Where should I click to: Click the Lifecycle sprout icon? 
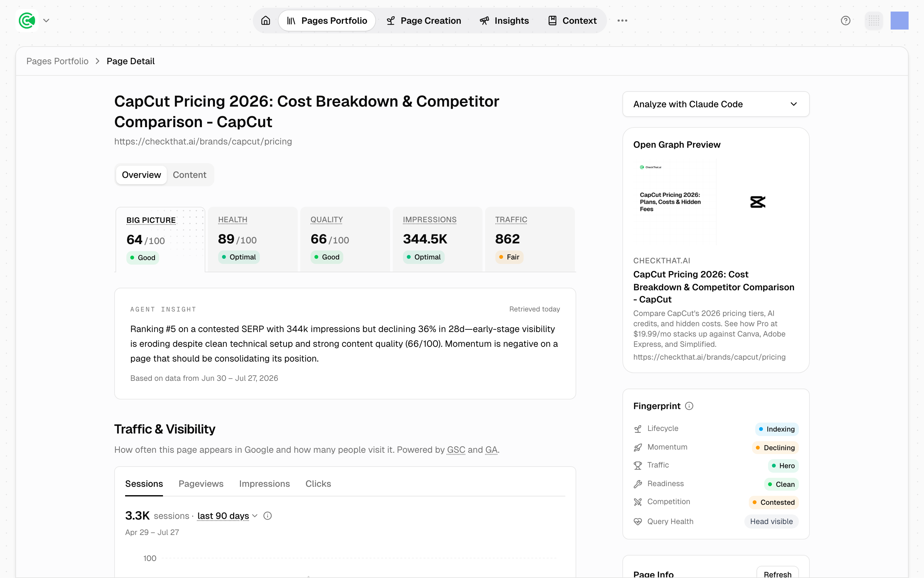coord(637,429)
